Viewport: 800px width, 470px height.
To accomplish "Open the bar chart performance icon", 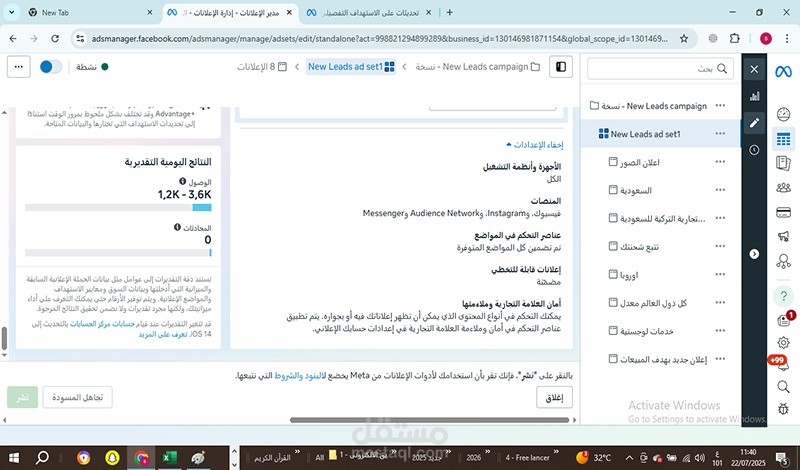I will point(754,96).
